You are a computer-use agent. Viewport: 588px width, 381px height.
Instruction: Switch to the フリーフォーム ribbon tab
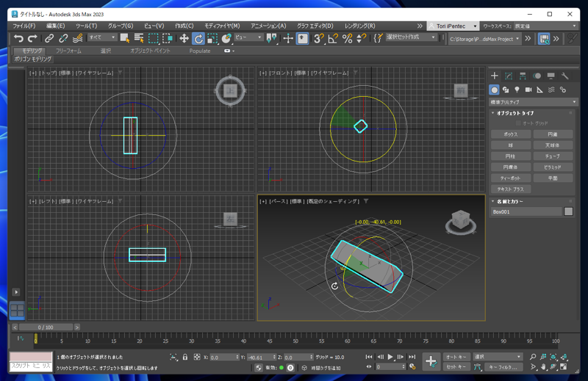68,51
